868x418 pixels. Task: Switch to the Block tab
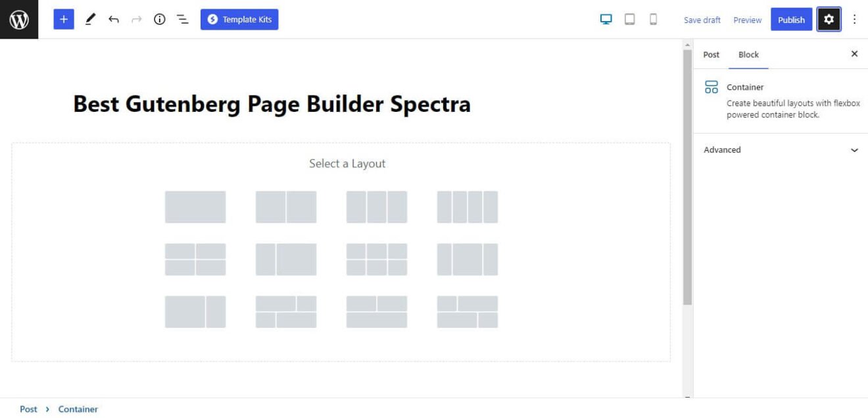point(748,55)
